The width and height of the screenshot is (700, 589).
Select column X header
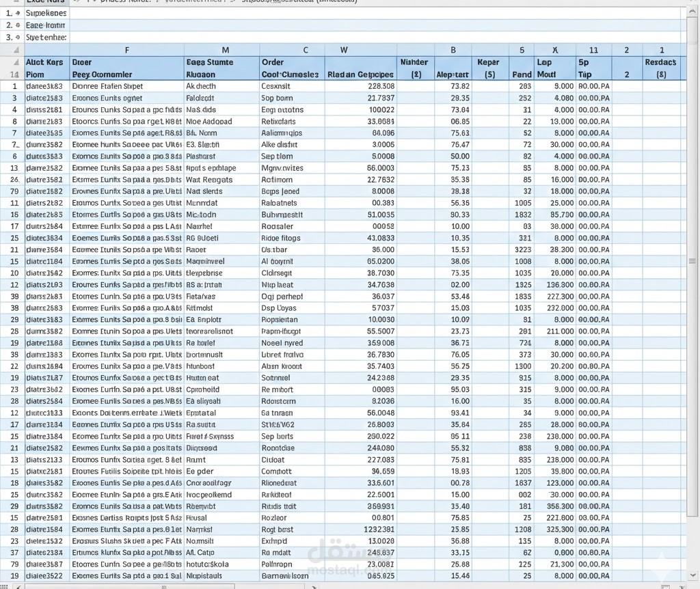(555, 50)
